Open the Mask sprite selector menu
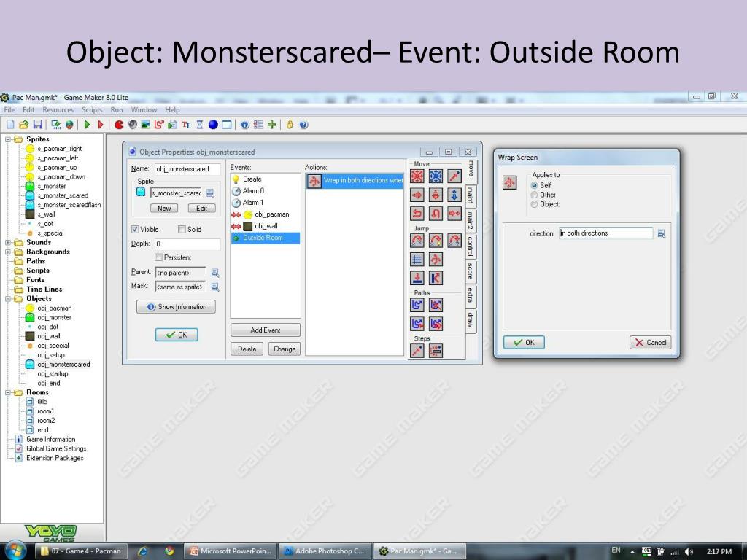The height and width of the screenshot is (560, 747). (x=215, y=287)
